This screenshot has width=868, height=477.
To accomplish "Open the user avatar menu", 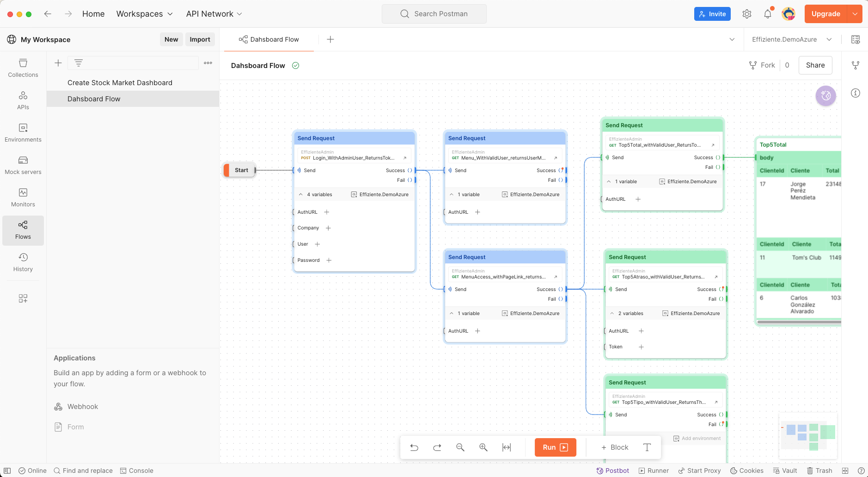I will tap(789, 14).
